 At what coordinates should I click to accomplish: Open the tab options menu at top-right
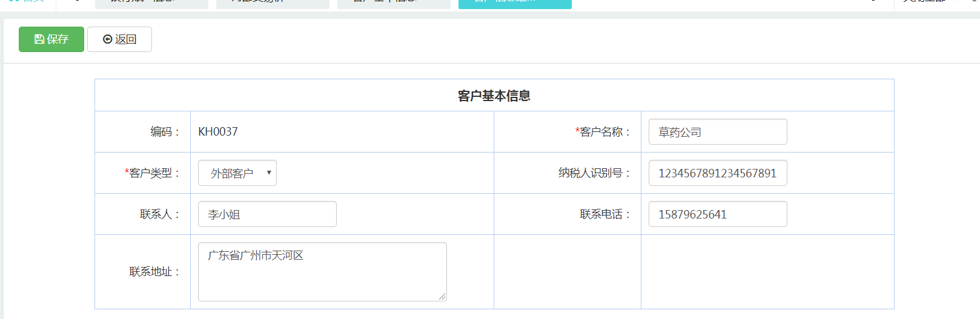925,2
